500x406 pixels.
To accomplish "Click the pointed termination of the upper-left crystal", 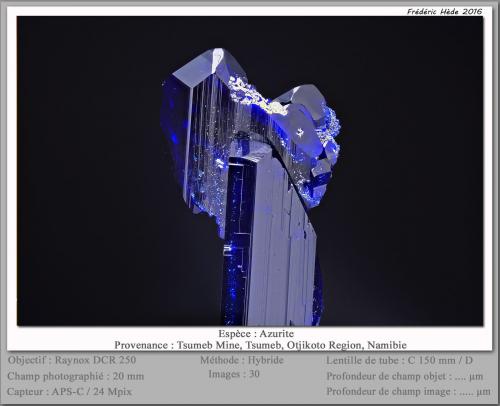I will tap(218, 55).
